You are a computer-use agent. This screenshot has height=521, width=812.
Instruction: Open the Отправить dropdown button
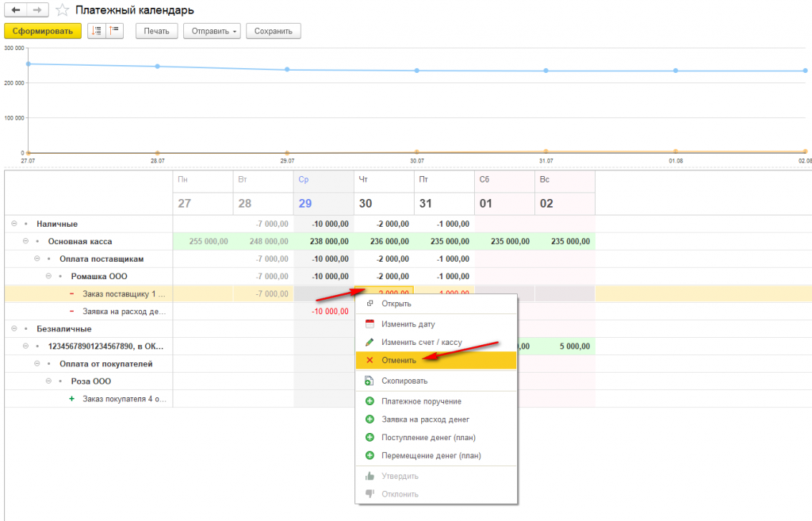(x=212, y=31)
